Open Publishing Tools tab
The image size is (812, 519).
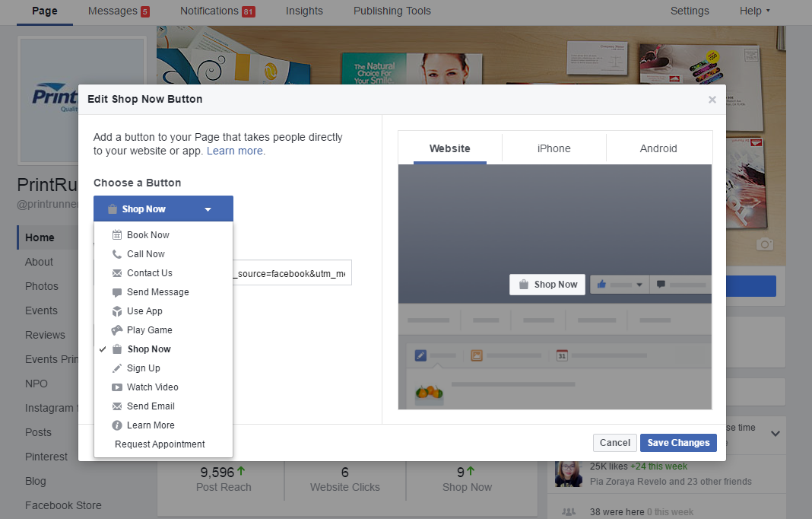[392, 11]
